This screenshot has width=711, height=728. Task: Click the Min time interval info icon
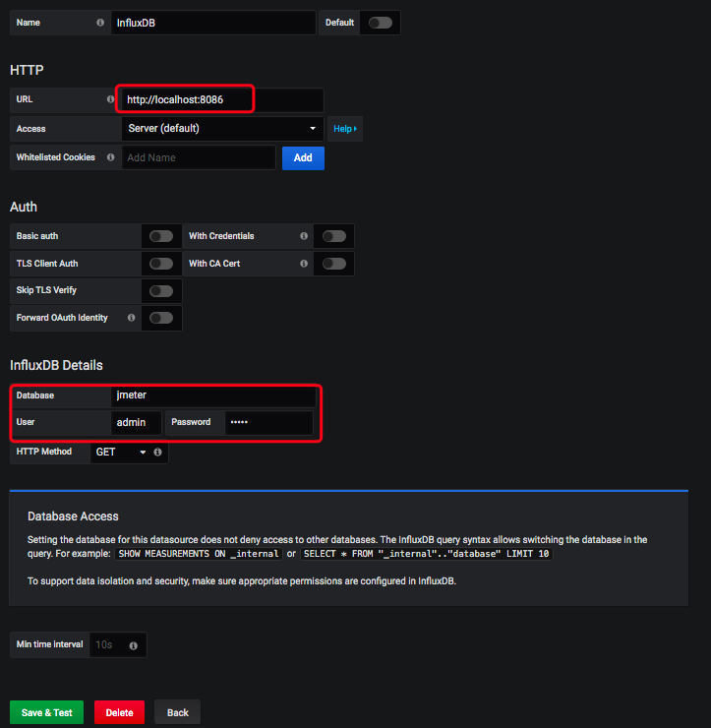coord(133,645)
